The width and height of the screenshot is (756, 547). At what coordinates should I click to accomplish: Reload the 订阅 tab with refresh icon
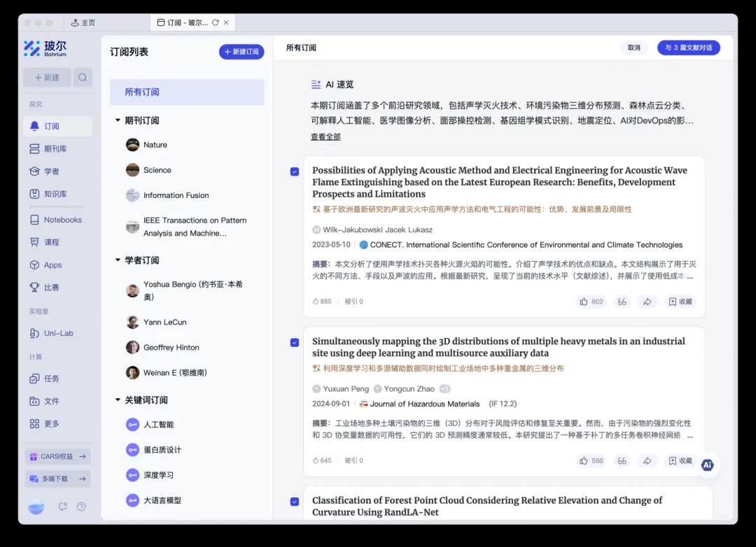point(215,23)
